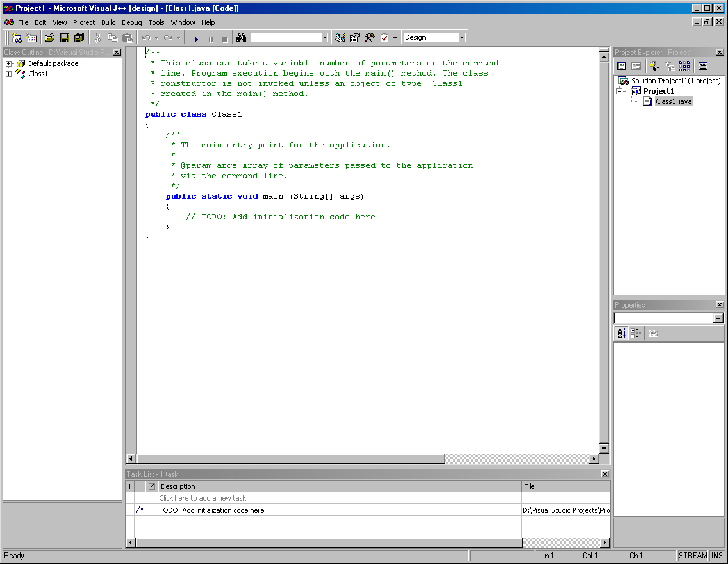Click the Open Project folder icon
This screenshot has height=564, width=728.
pyautogui.click(x=50, y=38)
